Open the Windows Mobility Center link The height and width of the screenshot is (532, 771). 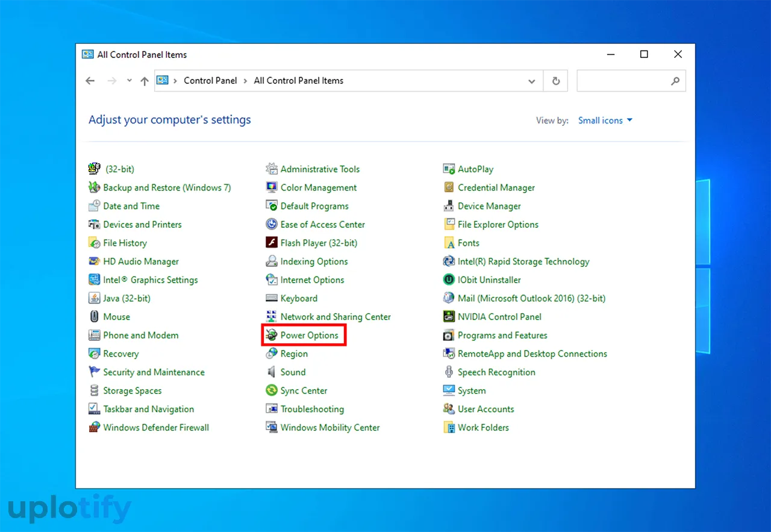330,428
